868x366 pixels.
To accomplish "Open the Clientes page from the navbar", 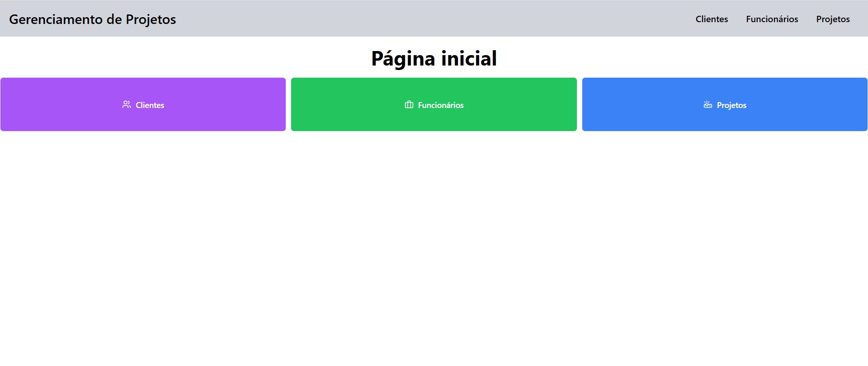I will tap(712, 19).
